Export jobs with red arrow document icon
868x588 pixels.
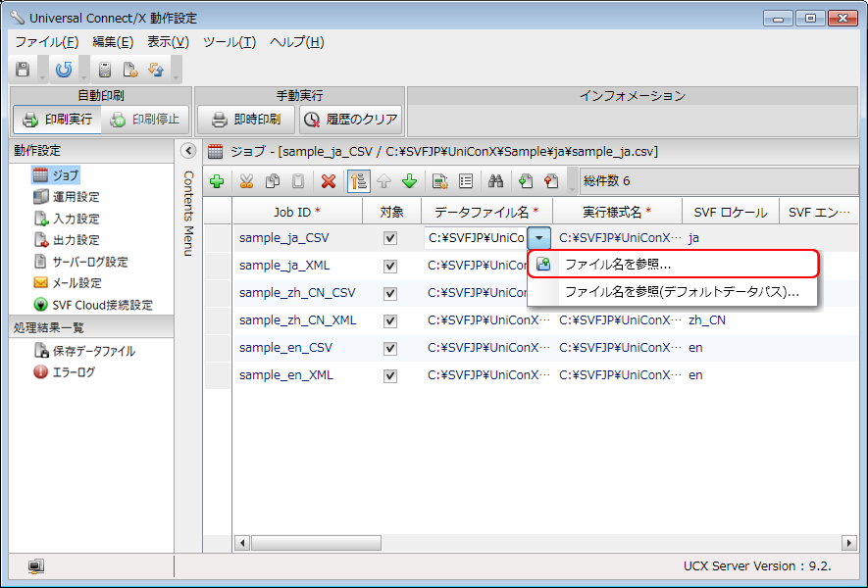551,181
